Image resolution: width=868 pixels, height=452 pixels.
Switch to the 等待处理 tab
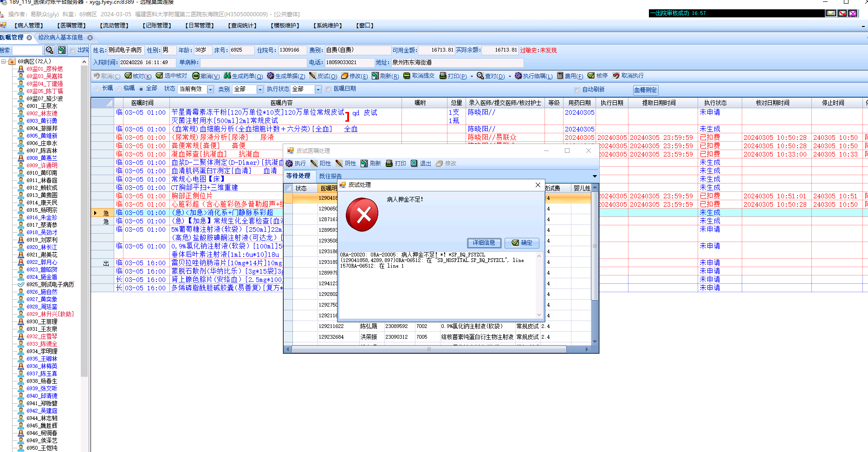click(x=298, y=176)
